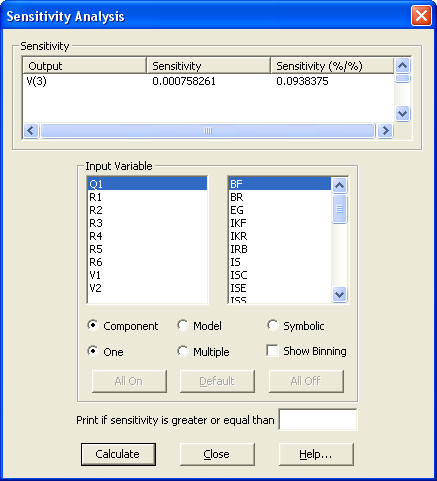The width and height of the screenshot is (437, 481).
Task: Select the ISC parameter
Action: (280, 275)
